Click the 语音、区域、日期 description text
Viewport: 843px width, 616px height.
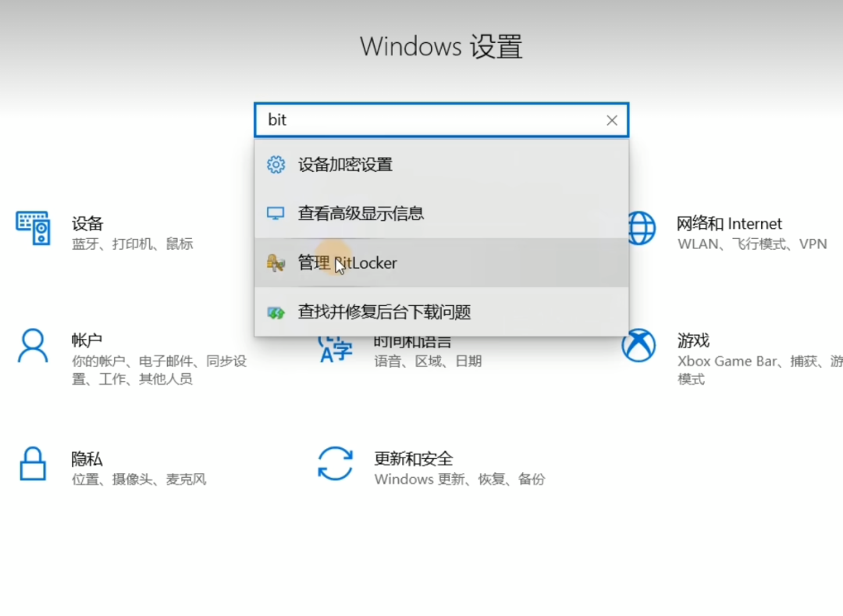point(428,361)
